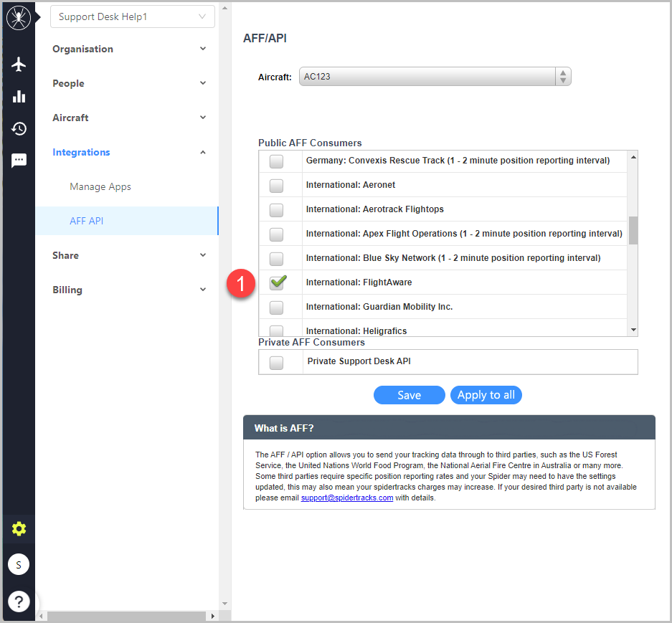The height and width of the screenshot is (623, 672).
Task: Check International: Blue Sky Network checkbox
Action: [x=276, y=259]
